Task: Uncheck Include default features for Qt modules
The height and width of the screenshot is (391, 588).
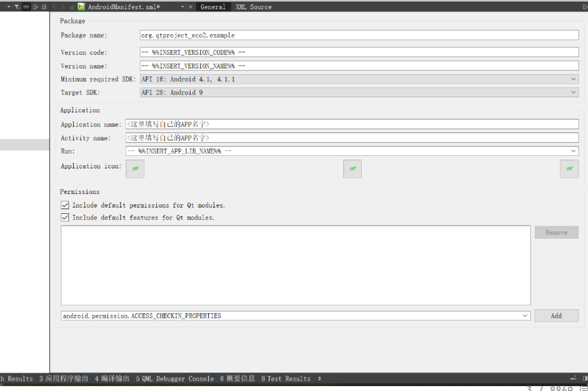Action: point(65,217)
